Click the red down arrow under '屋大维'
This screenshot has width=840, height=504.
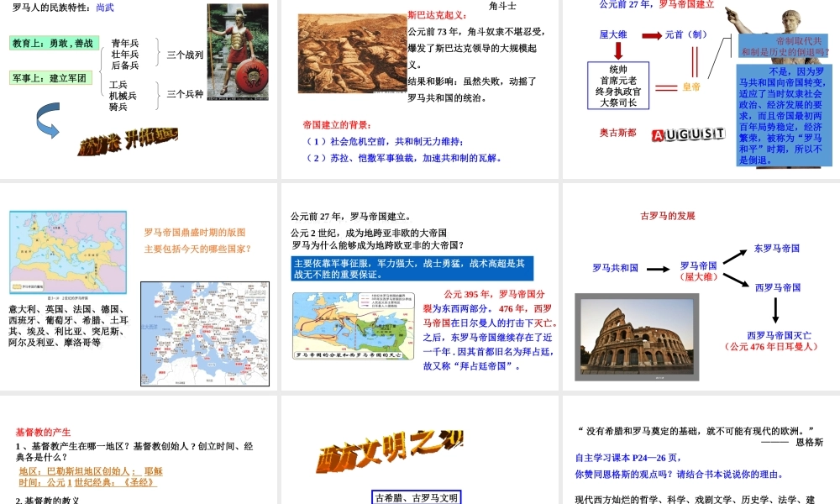point(618,51)
